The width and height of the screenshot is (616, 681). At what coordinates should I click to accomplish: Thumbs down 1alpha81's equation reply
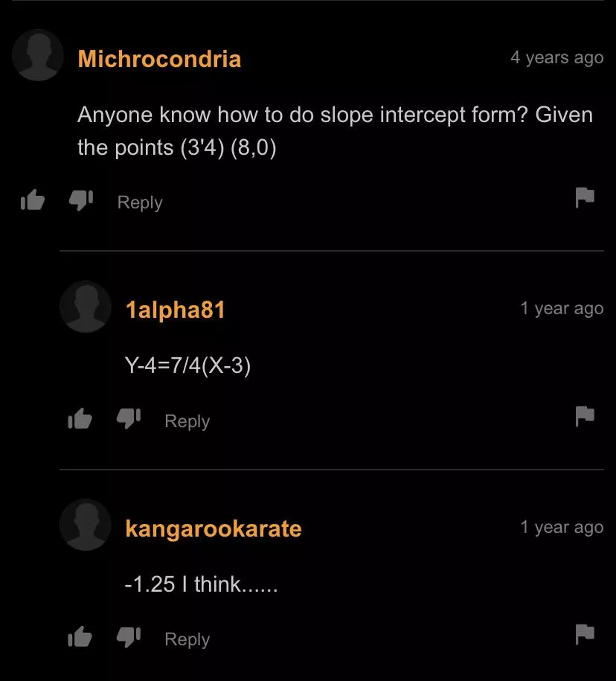tap(129, 419)
